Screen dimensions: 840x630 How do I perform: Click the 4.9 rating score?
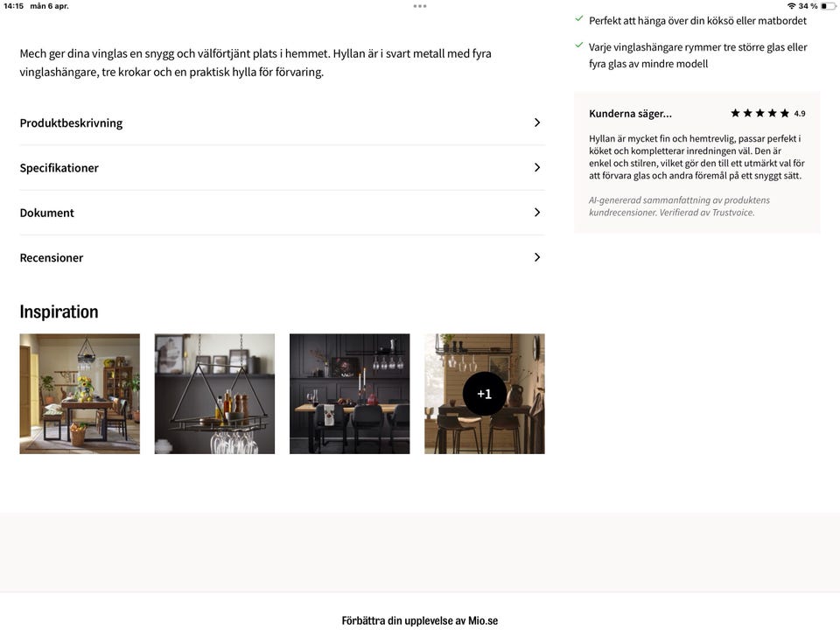799,113
